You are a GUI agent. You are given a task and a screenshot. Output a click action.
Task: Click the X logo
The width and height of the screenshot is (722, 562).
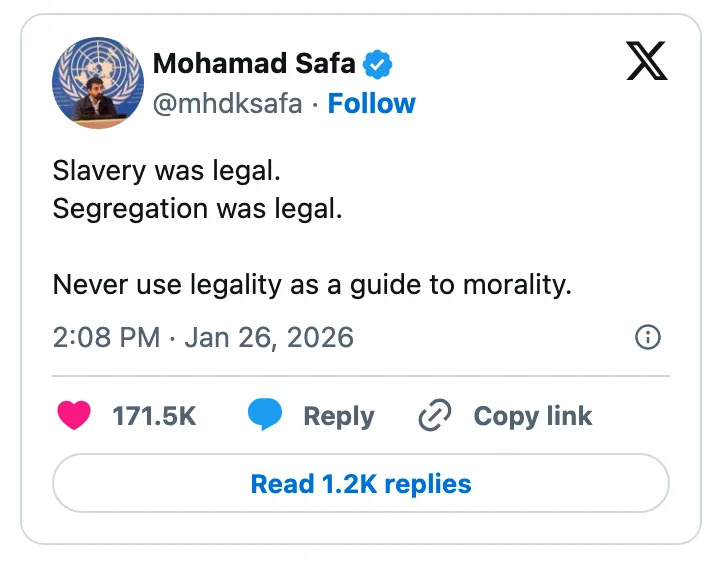pyautogui.click(x=646, y=62)
